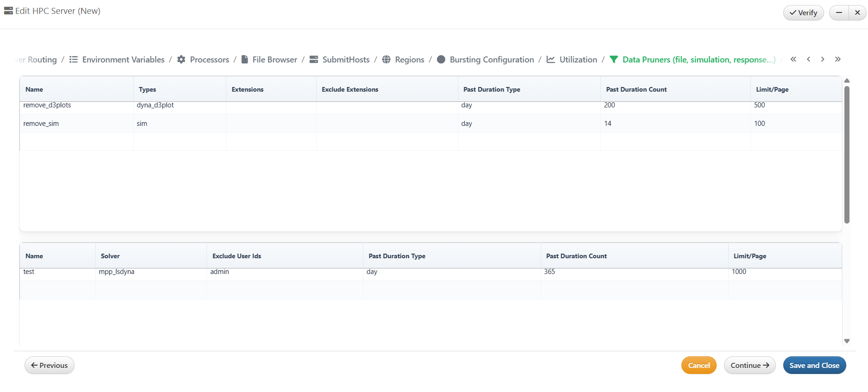
Task: Open the Utilization tab
Action: click(578, 60)
